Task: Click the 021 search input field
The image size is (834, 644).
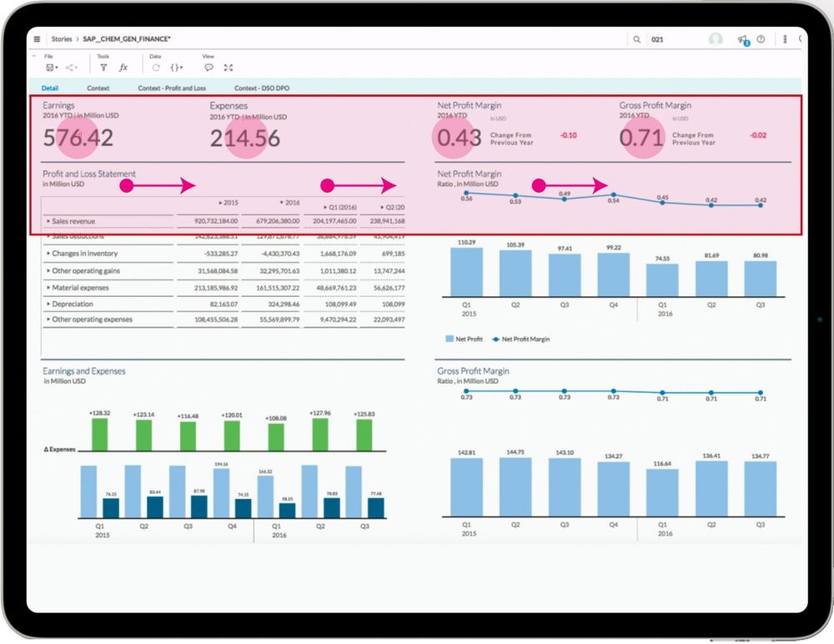Action: 656,38
